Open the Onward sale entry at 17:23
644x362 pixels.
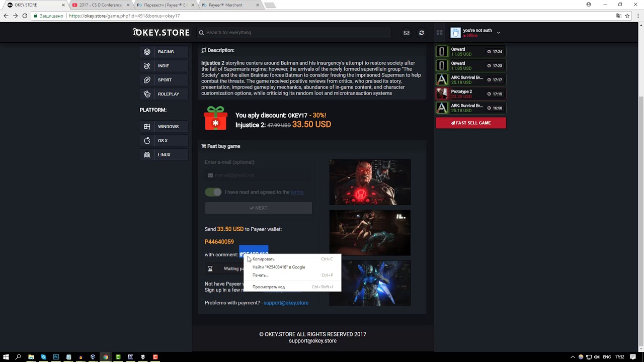471,66
